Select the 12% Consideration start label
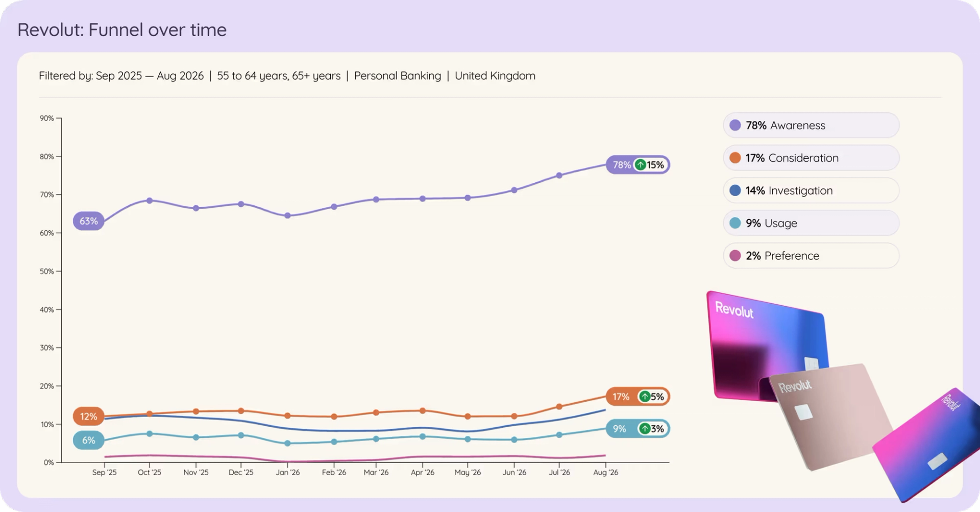Image resolution: width=980 pixels, height=512 pixels. point(88,417)
